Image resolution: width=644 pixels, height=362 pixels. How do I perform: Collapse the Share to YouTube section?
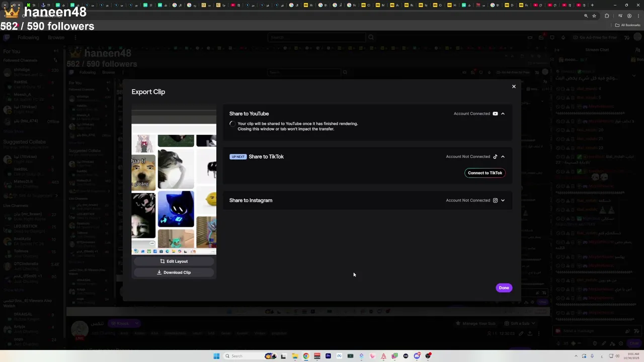pos(503,114)
